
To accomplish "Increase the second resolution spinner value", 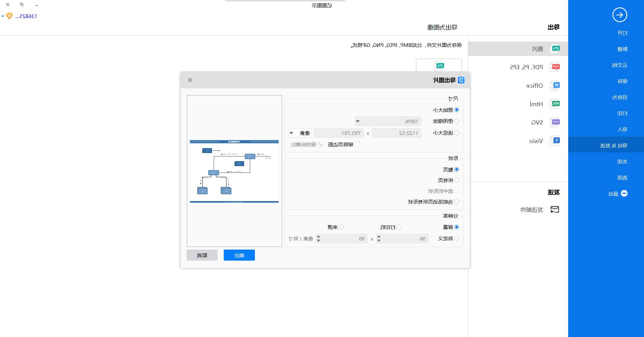I will pyautogui.click(x=318, y=237).
